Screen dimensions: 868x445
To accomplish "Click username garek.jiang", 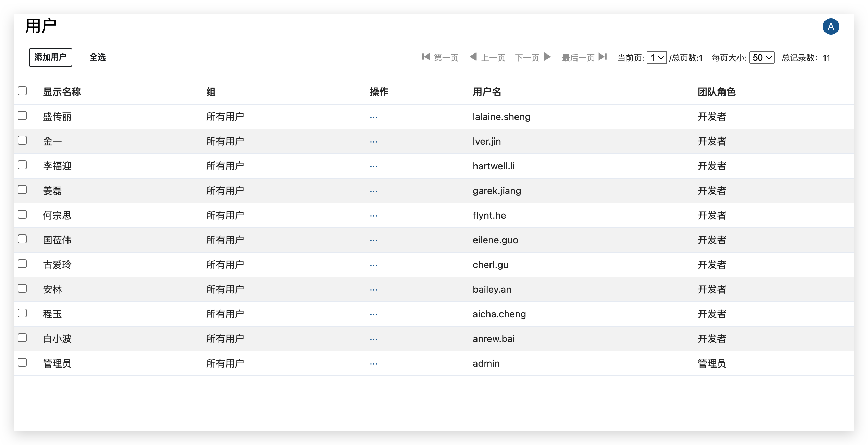I will [x=497, y=191].
